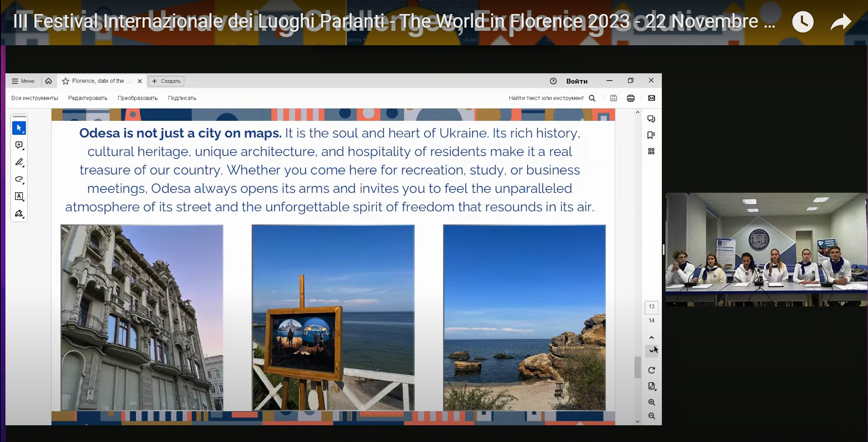868x442 pixels.
Task: Select the arrow selection tool
Action: coord(19,128)
